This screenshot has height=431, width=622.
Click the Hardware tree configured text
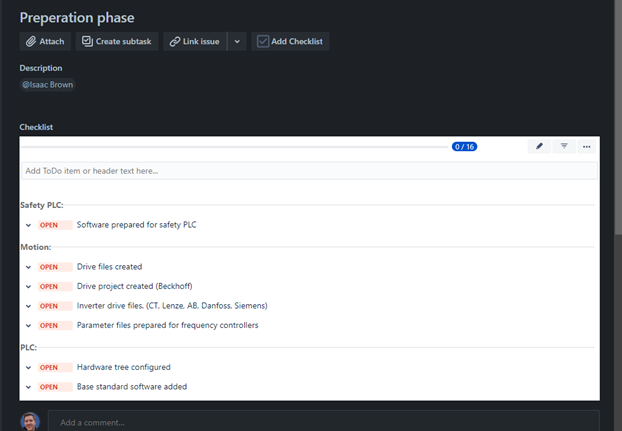pos(124,367)
